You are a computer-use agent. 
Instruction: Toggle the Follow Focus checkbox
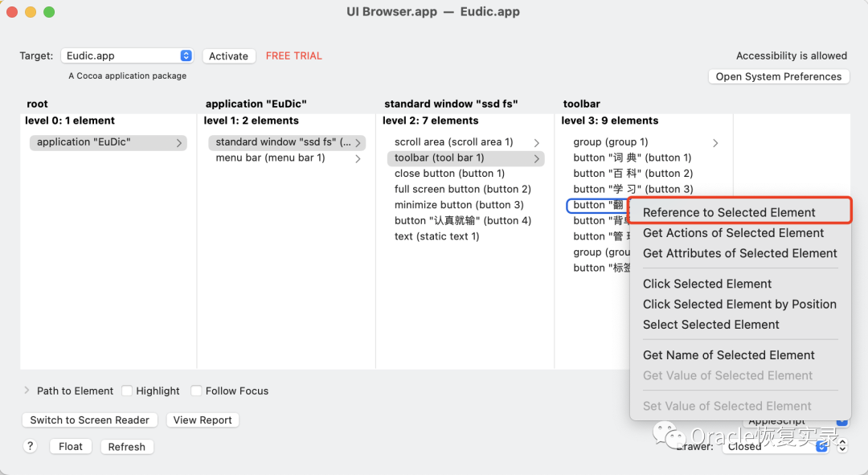196,391
